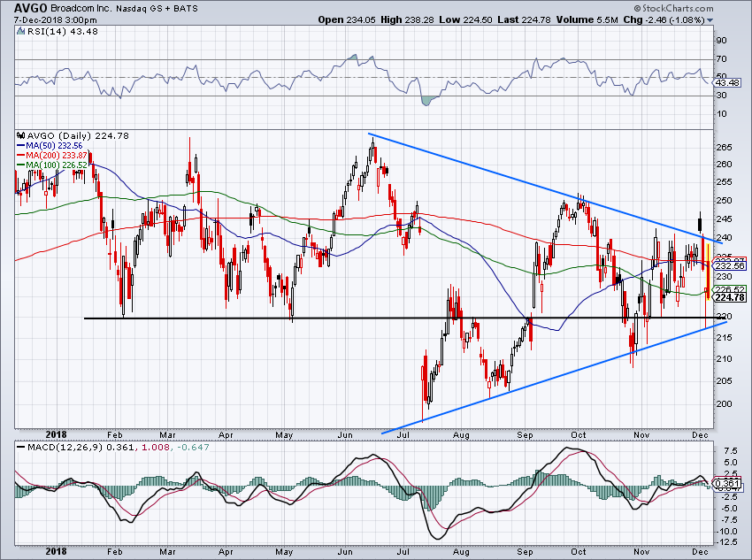Click the Sep label on price chart axis
The image size is (752, 560).
[x=526, y=435]
